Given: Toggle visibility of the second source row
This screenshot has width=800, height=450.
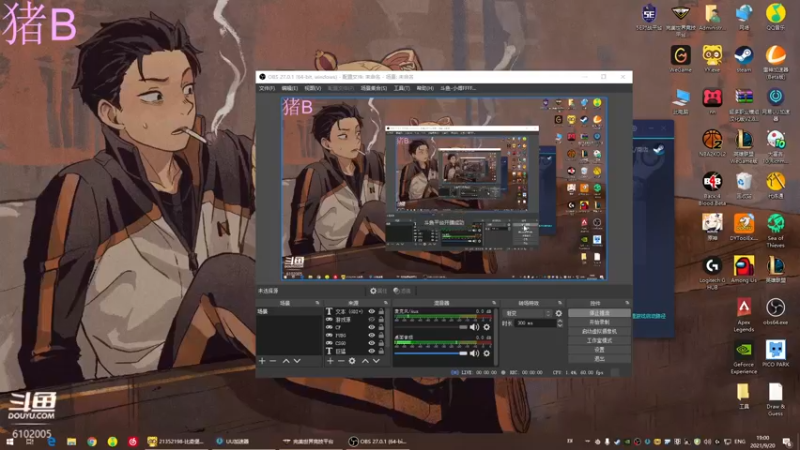Looking at the screenshot, I should [x=371, y=319].
